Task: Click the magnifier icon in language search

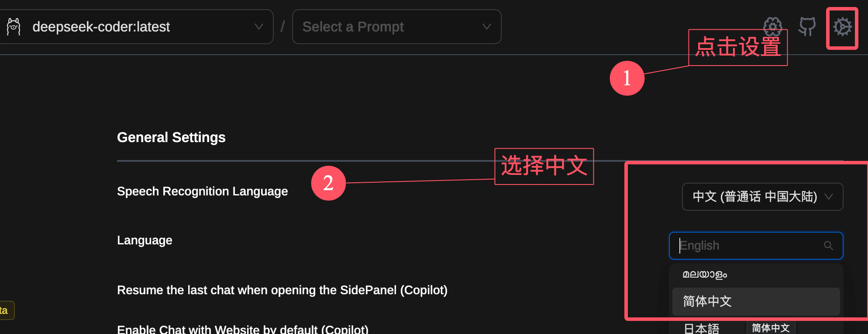Action: [828, 246]
